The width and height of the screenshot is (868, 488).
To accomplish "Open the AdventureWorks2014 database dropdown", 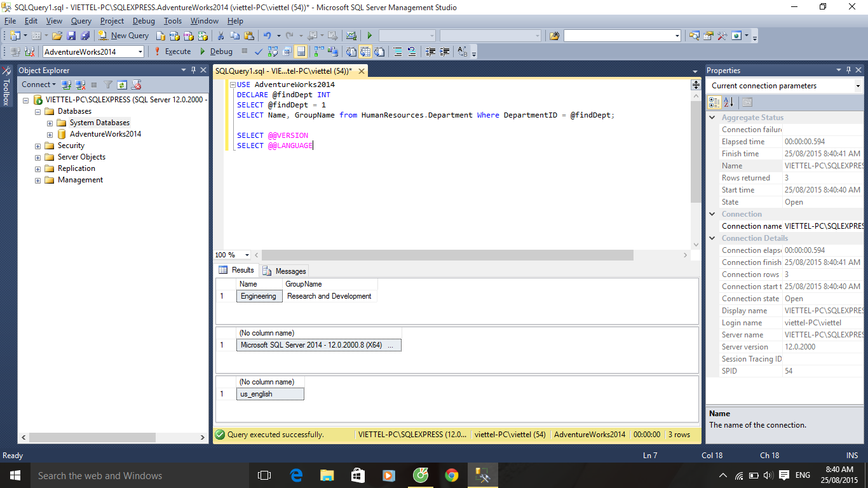I will 140,51.
